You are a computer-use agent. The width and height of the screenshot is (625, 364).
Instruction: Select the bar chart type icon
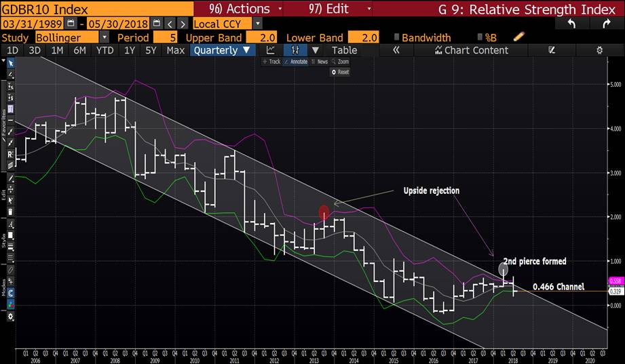(x=295, y=50)
